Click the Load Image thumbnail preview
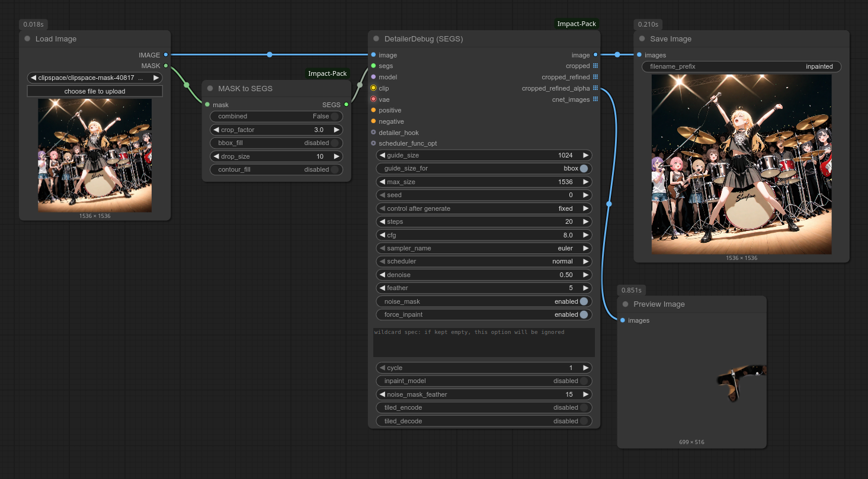The width and height of the screenshot is (868, 479). point(95,155)
